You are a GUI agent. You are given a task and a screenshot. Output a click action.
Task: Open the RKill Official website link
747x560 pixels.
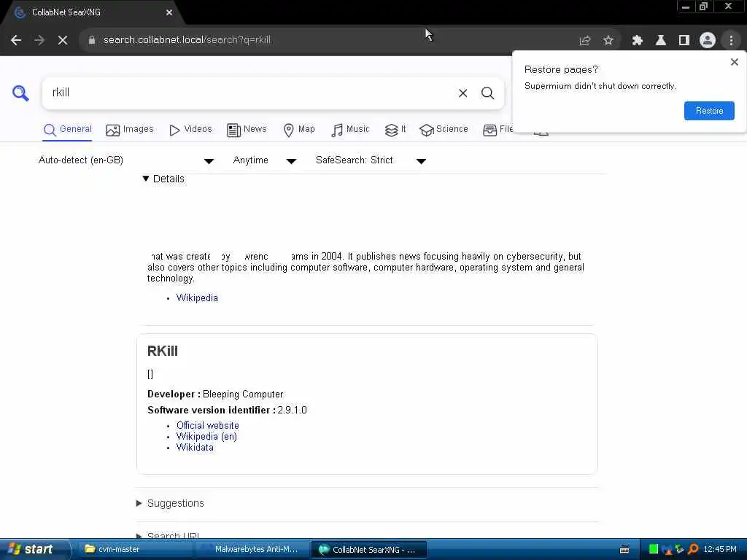208,425
